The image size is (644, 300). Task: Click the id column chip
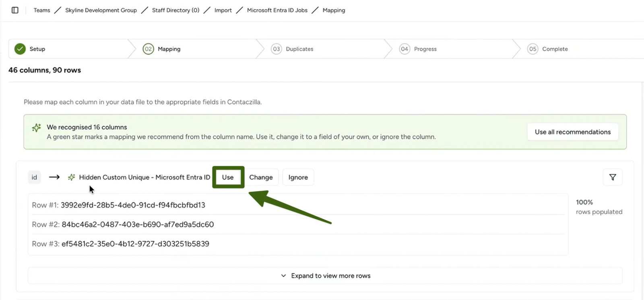tap(34, 177)
